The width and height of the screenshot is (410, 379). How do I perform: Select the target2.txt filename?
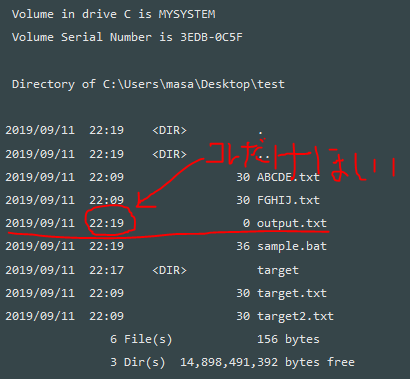click(295, 316)
